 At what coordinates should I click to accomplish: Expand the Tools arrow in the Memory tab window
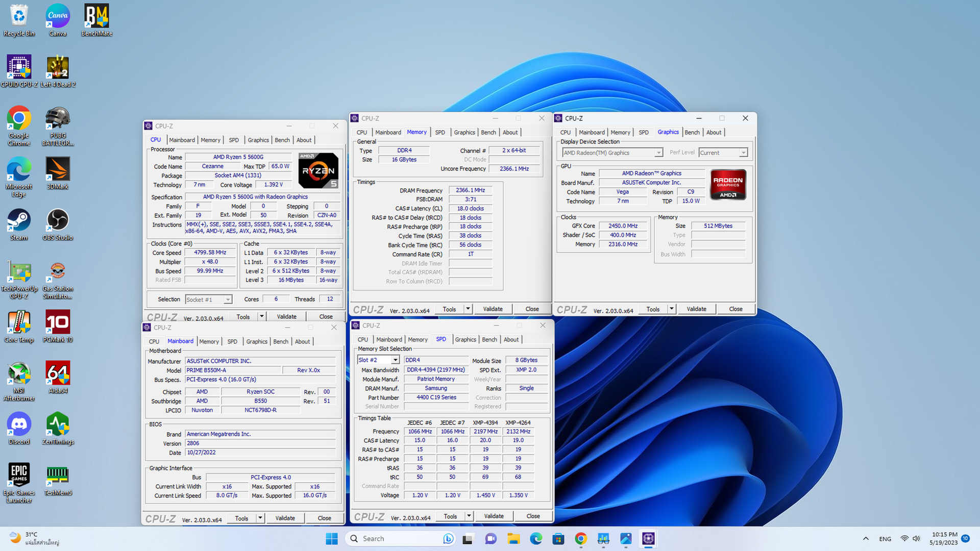tap(468, 309)
